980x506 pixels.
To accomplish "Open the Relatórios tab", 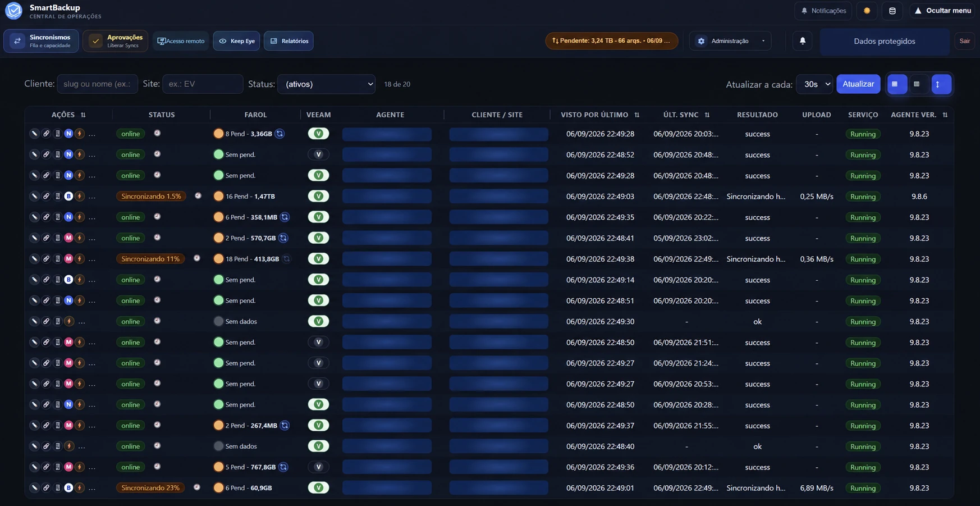I will (x=288, y=40).
